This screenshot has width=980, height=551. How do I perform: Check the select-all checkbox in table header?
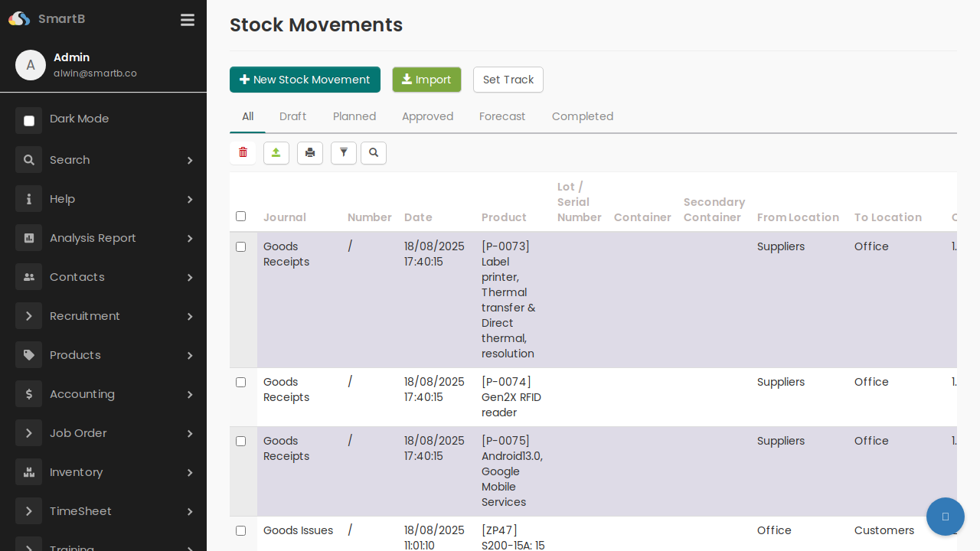(x=240, y=217)
